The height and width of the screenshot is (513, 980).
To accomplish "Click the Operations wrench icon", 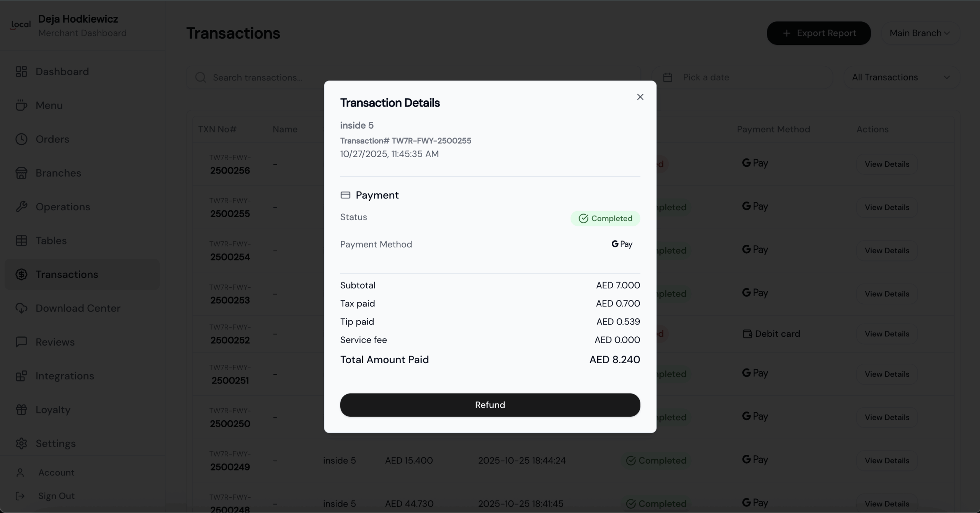I will (21, 207).
